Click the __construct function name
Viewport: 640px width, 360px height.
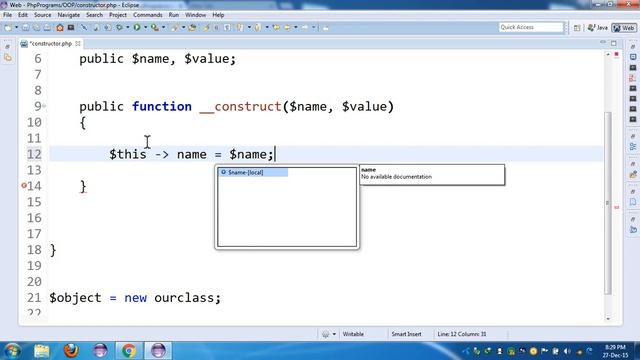tap(240, 107)
